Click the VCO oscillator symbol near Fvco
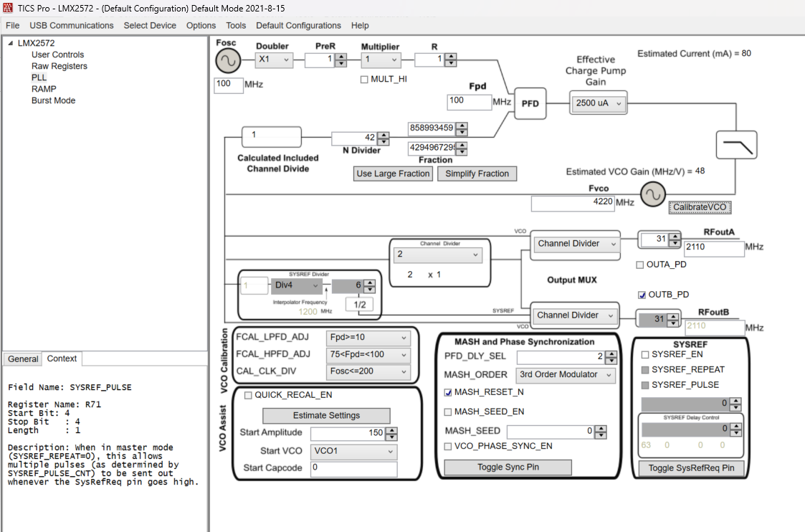The height and width of the screenshot is (532, 805). (x=652, y=194)
